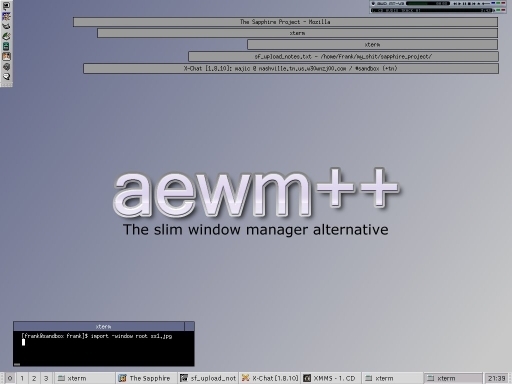Click the Mozilla icon in The Sapphire entry

(123, 378)
